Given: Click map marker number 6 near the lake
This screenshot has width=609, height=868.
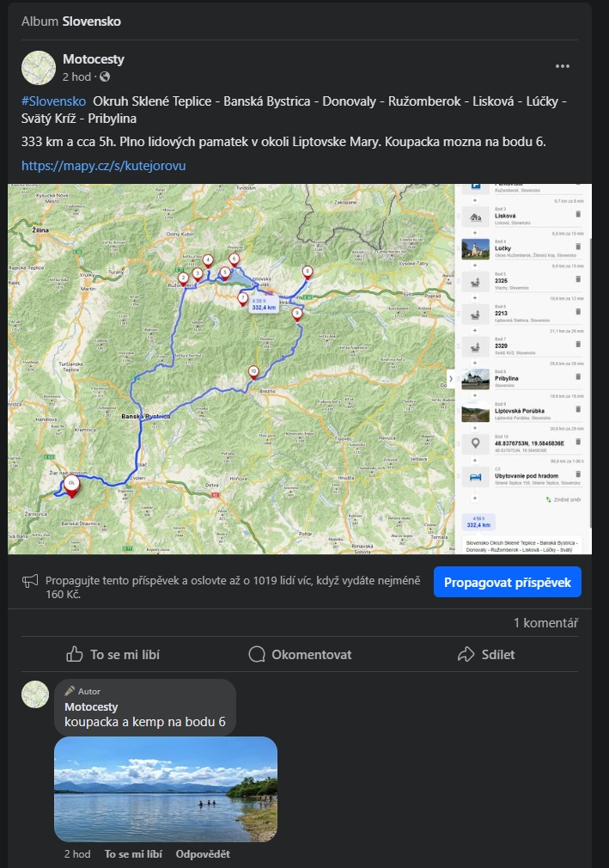Looking at the screenshot, I should point(234,260).
